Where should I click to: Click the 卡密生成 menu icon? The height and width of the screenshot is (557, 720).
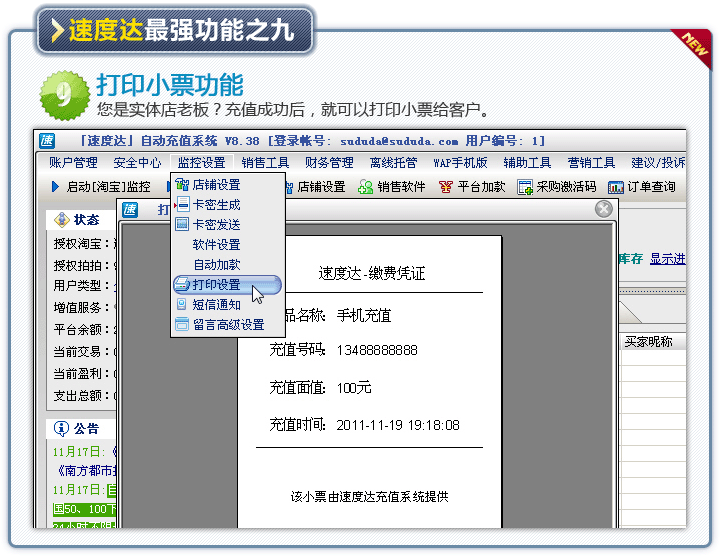182,204
